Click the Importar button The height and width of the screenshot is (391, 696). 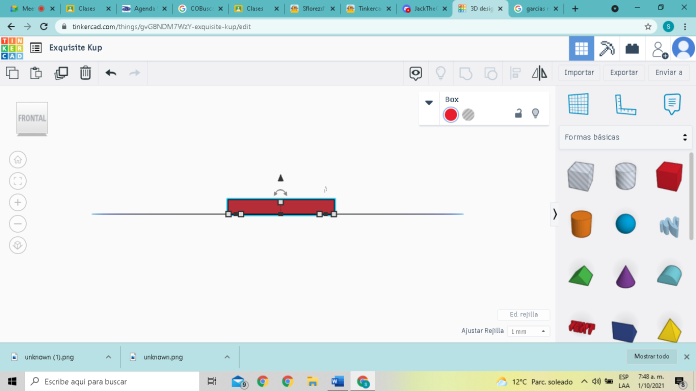click(x=579, y=72)
